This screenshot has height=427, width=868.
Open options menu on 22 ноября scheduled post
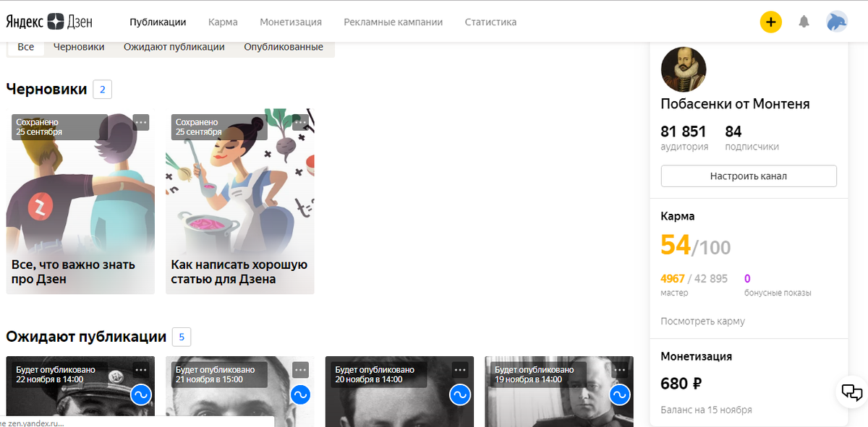pos(141,369)
